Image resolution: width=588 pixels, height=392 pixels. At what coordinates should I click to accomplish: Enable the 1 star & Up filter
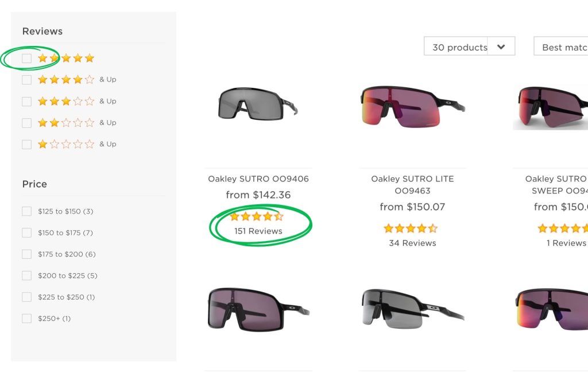[26, 144]
